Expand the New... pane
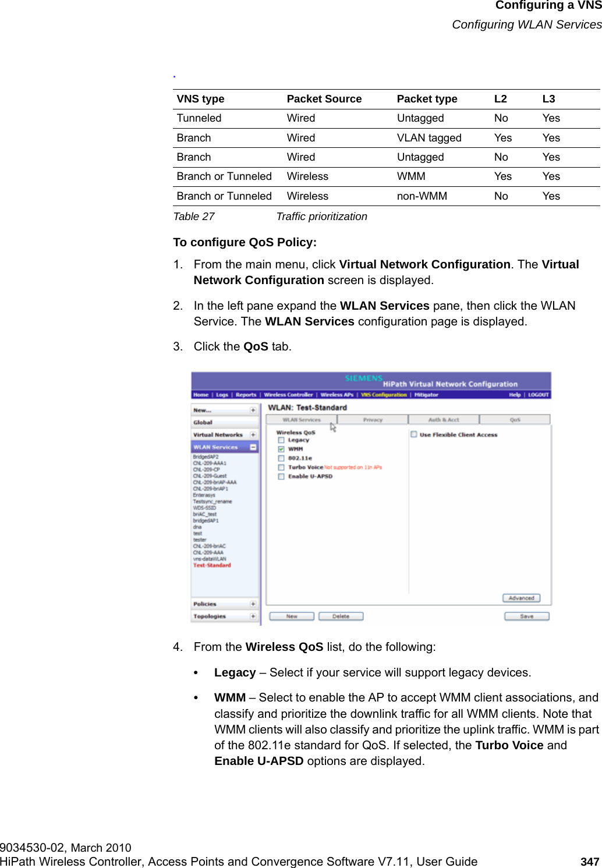602x868 pixels. (252, 409)
